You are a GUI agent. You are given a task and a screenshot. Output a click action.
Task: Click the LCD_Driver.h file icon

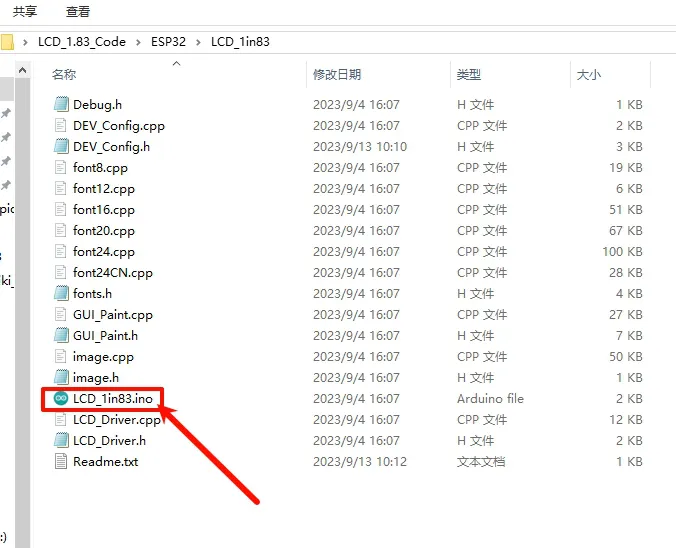coord(61,440)
